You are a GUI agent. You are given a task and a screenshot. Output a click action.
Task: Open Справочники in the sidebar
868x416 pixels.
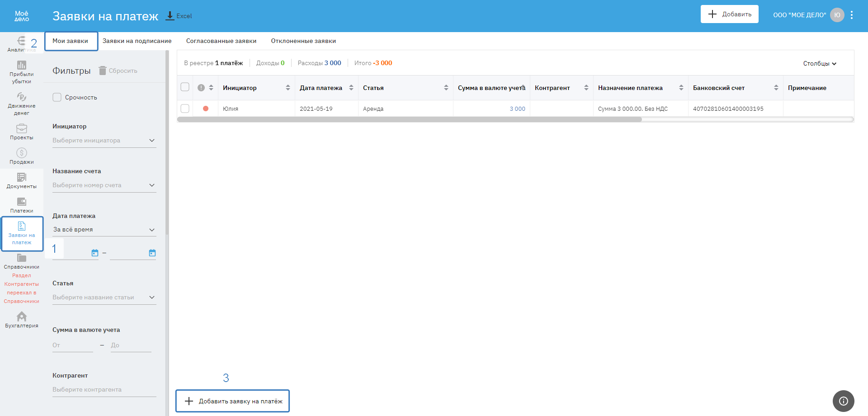click(x=22, y=261)
